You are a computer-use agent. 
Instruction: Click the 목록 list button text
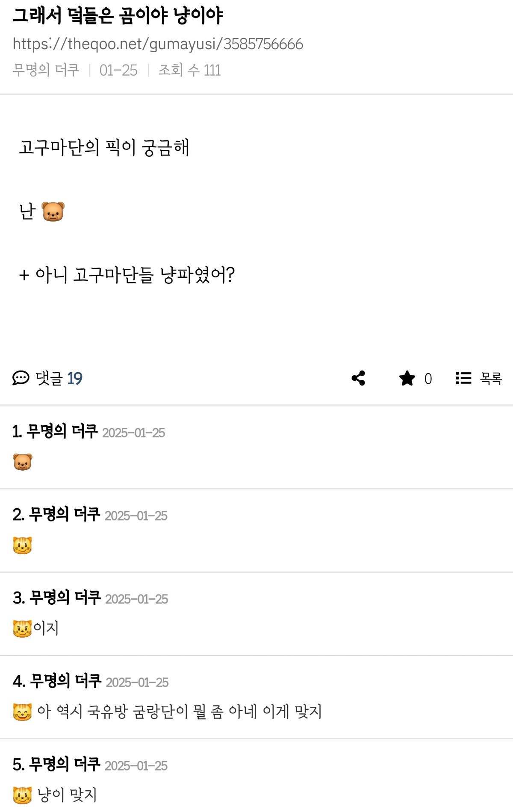(x=491, y=378)
